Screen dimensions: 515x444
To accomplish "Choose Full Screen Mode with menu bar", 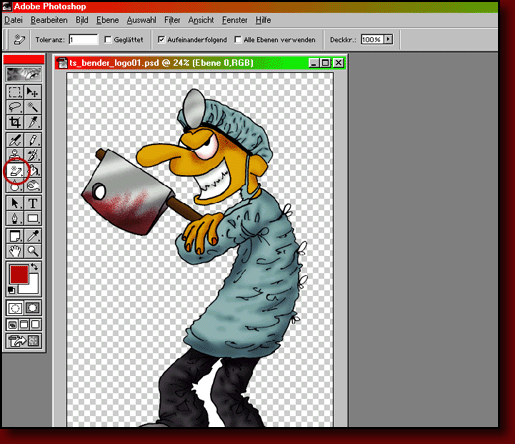I will [24, 325].
